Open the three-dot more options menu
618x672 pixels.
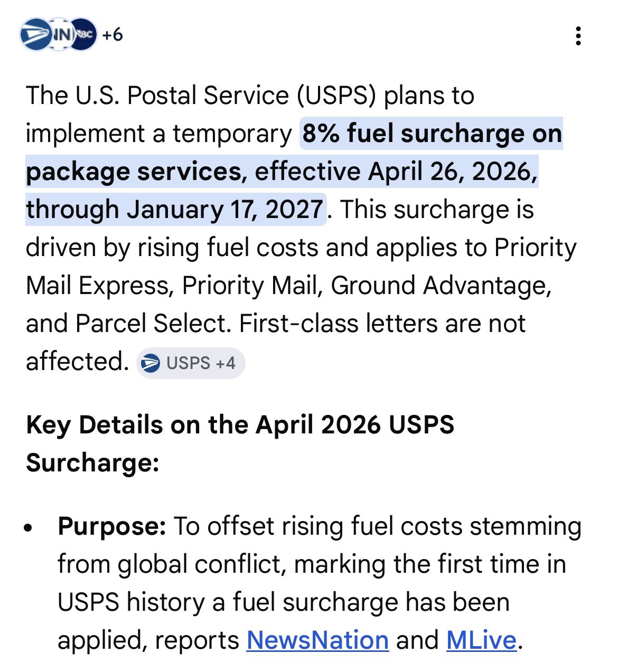578,36
